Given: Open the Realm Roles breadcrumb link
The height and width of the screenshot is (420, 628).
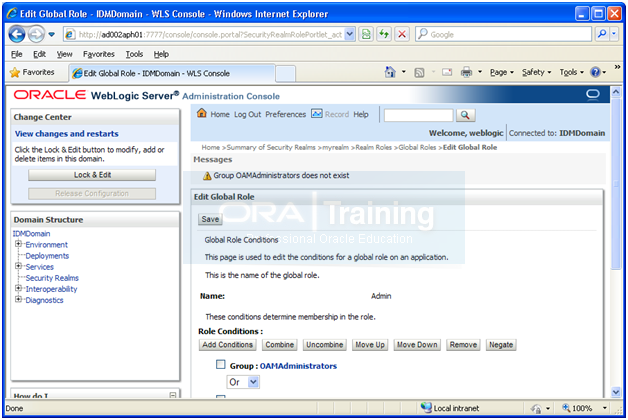Looking at the screenshot, I should [x=373, y=147].
